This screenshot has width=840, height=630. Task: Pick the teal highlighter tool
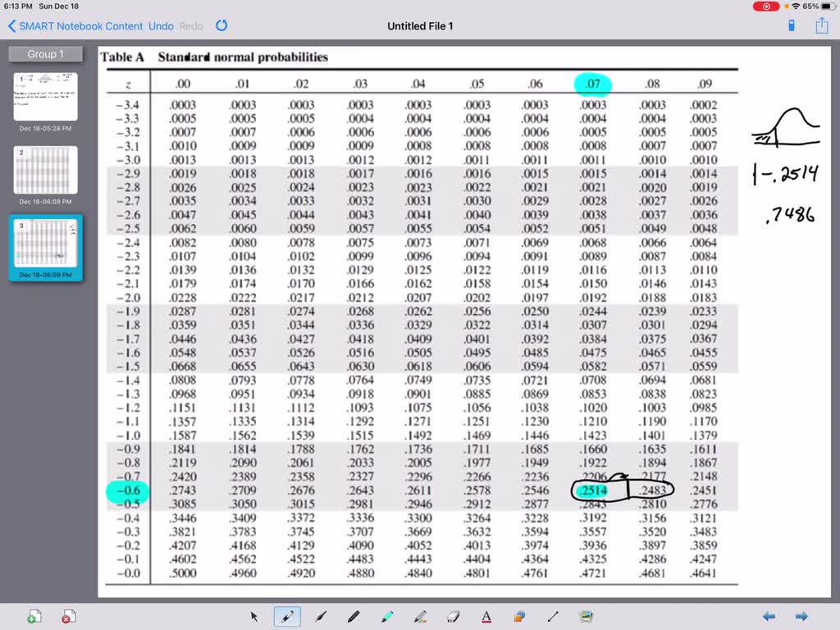pyautogui.click(x=387, y=617)
